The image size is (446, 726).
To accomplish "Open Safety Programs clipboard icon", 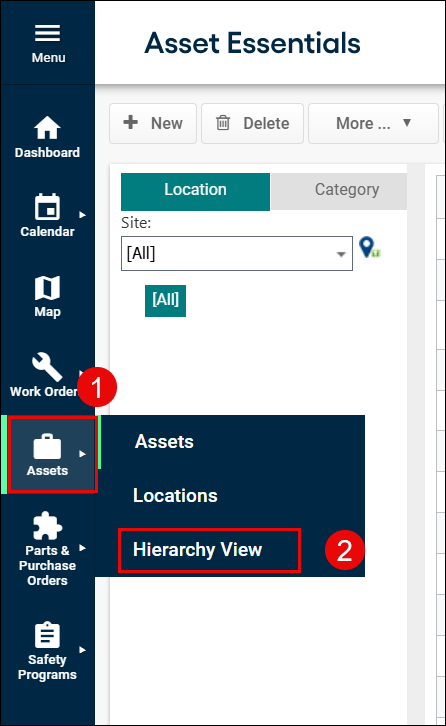I will 47,635.
